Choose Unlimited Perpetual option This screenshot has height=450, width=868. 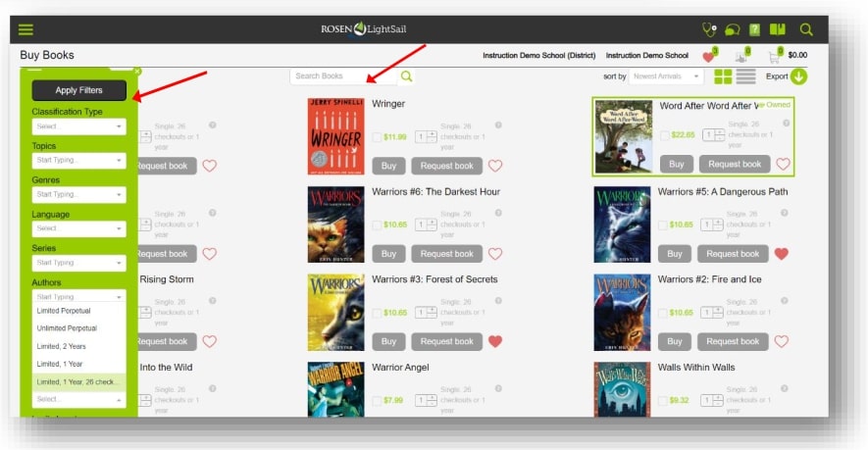click(78, 328)
